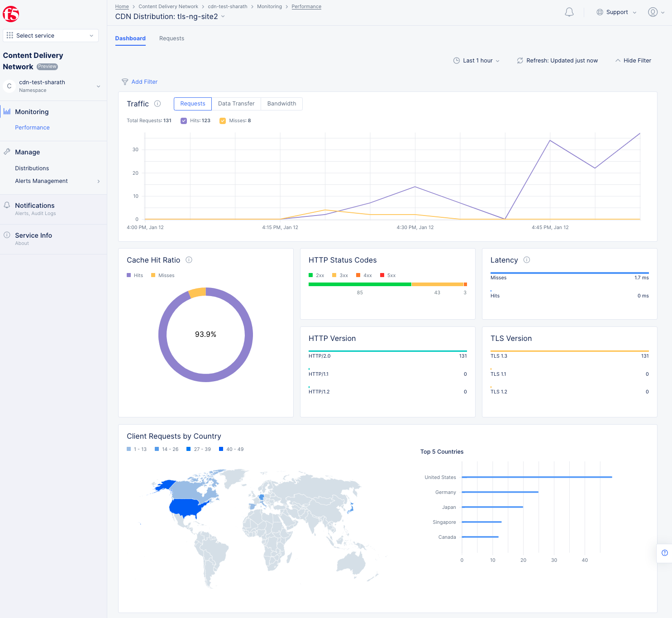Screen dimensions: 672x618
Task: Open the Last 1 hour time range dropdown
Action: (x=477, y=60)
